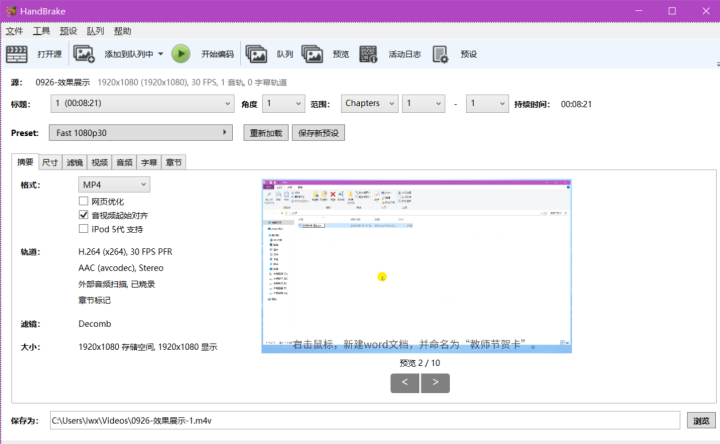Click the HandBrake app logo in title bar
The image size is (720, 444).
point(11,11)
